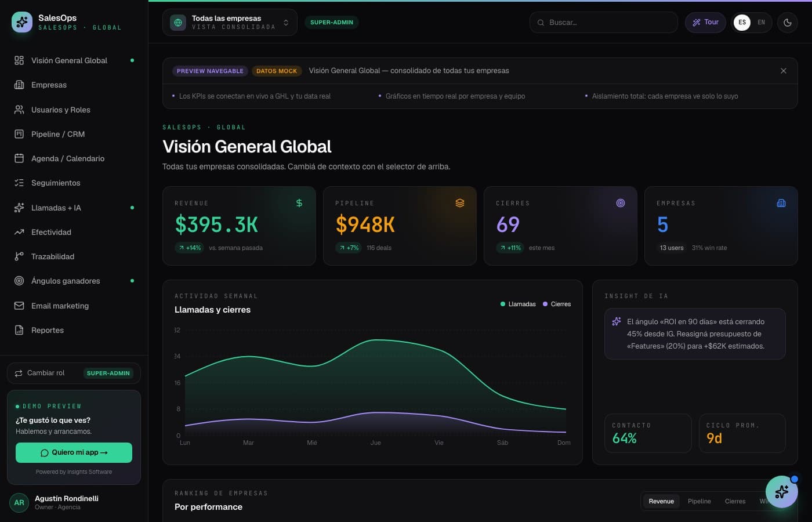Open the dark mode moon icon
Image resolution: width=812 pixels, height=522 pixels.
coord(788,23)
